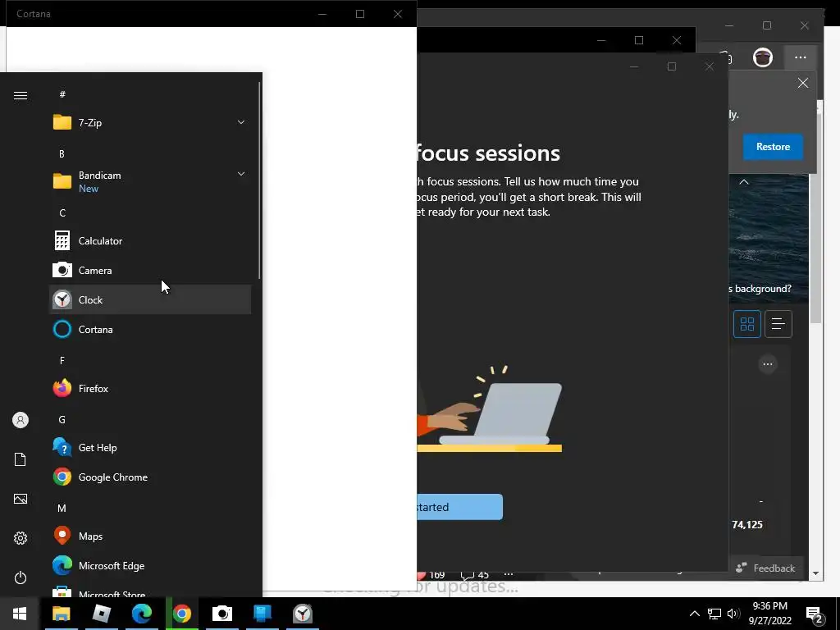840x630 pixels.
Task: Open the 7-Zip folder in Start
Action: point(150,123)
